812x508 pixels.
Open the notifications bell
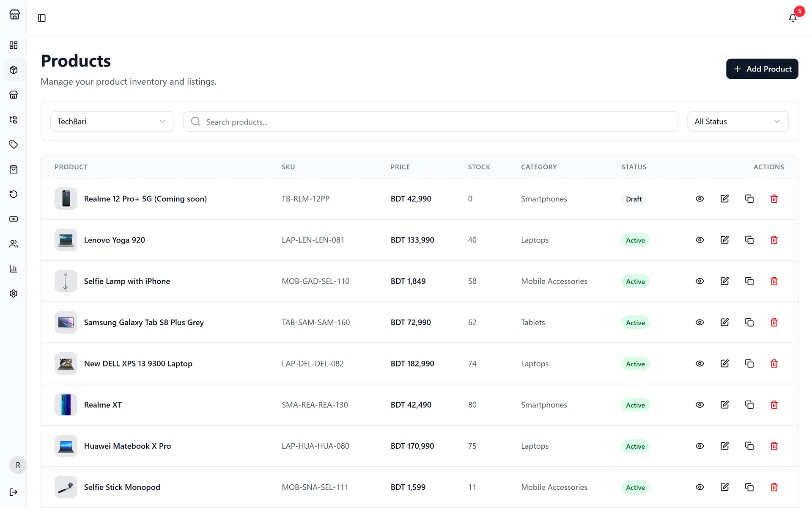793,18
